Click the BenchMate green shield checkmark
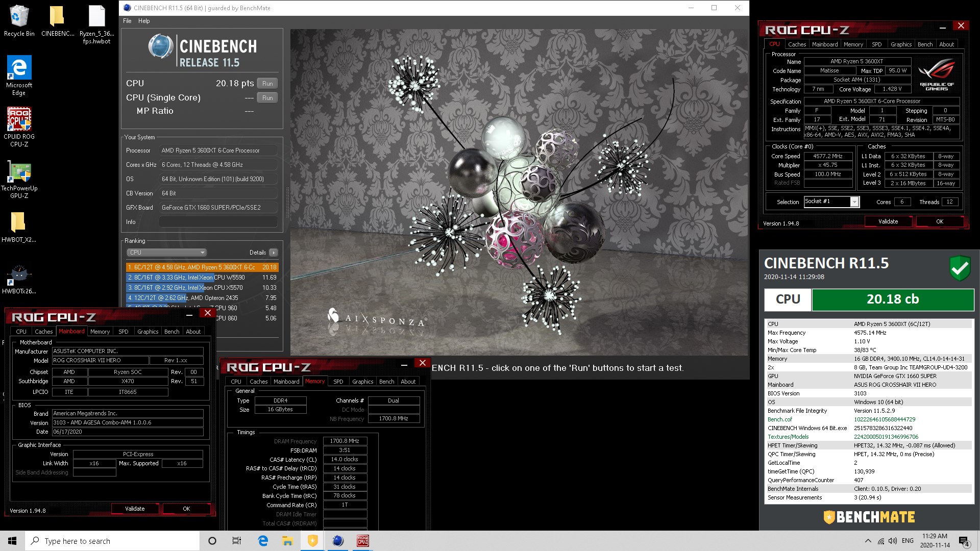The image size is (980, 551). tap(960, 267)
